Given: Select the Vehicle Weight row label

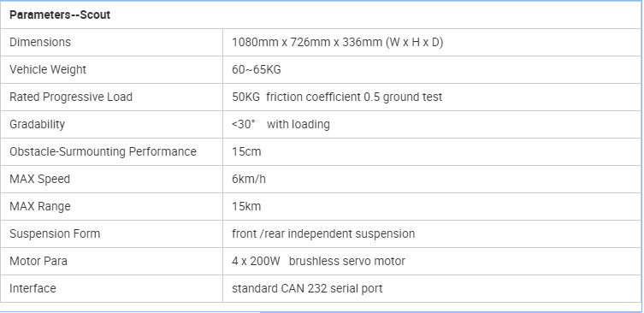Looking at the screenshot, I should click(48, 70).
